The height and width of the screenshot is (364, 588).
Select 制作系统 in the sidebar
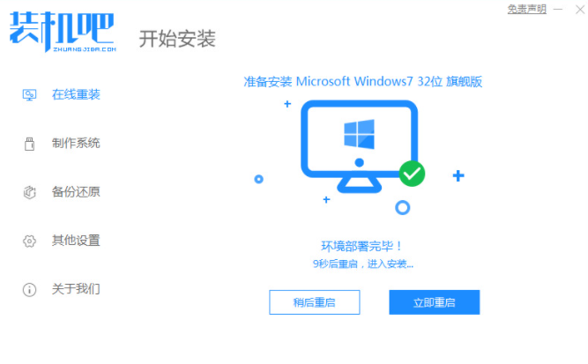(76, 143)
